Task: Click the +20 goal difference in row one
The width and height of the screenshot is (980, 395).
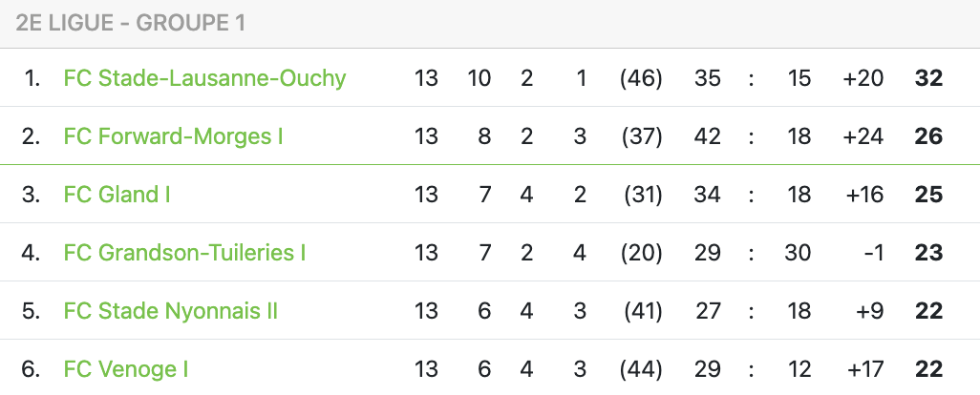Action: click(x=863, y=78)
